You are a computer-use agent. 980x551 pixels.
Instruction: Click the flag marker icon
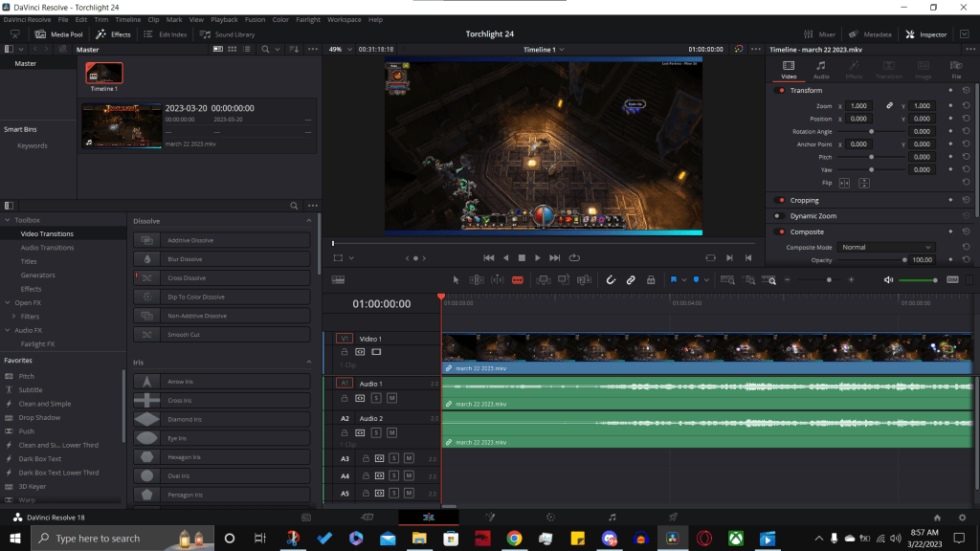pos(675,280)
